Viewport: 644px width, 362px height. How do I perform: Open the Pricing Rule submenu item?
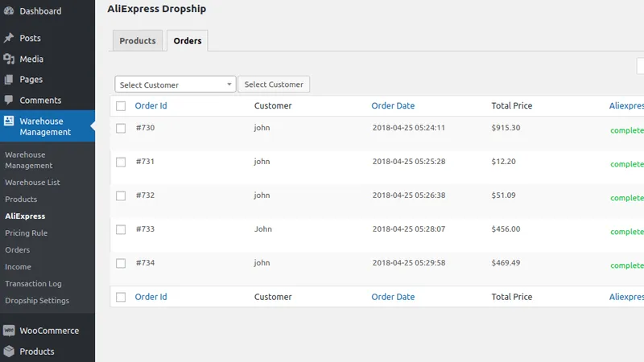[27, 232]
